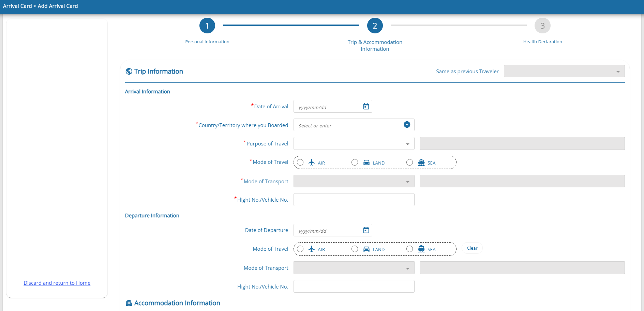Open the Same as previous Traveler dropdown
Image resolution: width=644 pixels, height=311 pixels.
(564, 71)
